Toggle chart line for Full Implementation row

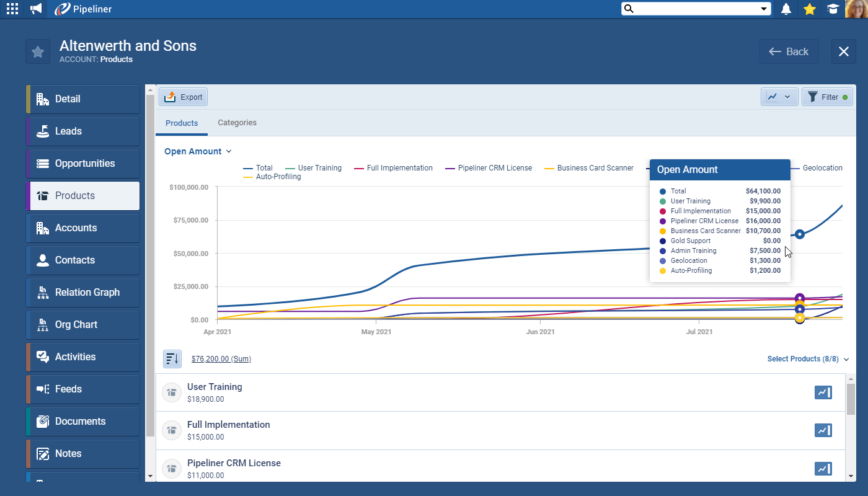point(823,430)
